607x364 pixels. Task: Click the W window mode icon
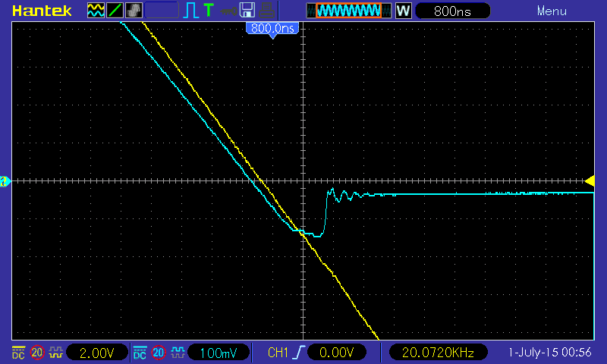point(403,11)
